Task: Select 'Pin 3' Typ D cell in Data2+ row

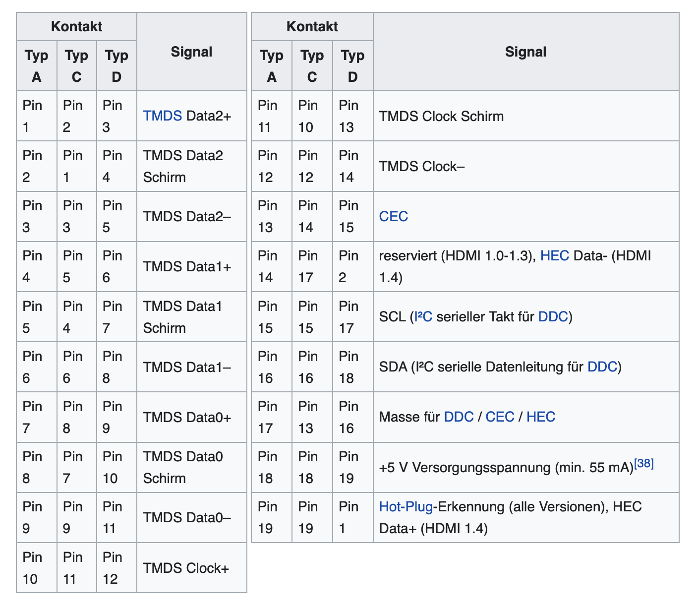Action: [x=117, y=116]
